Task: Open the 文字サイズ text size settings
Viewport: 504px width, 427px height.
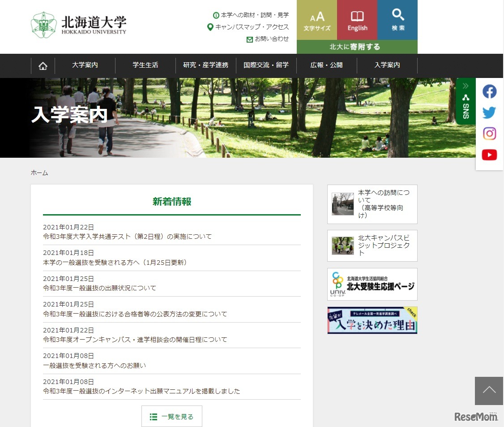Action: [x=317, y=20]
